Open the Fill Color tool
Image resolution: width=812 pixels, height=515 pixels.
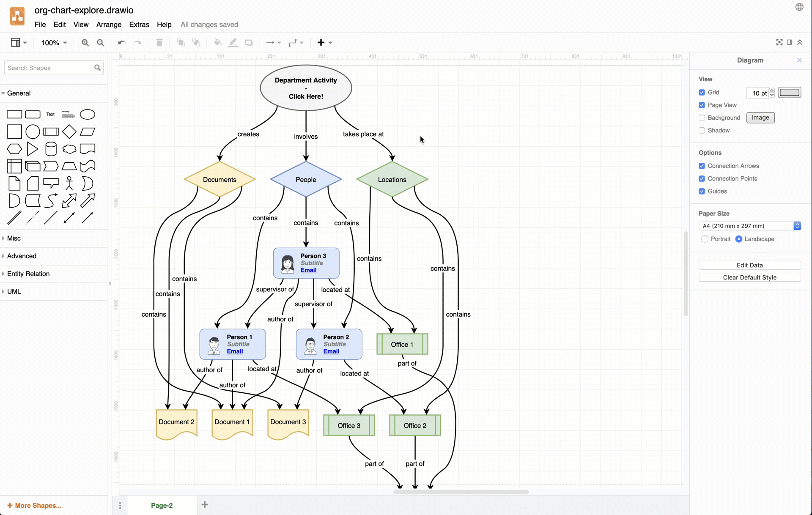pyautogui.click(x=217, y=42)
